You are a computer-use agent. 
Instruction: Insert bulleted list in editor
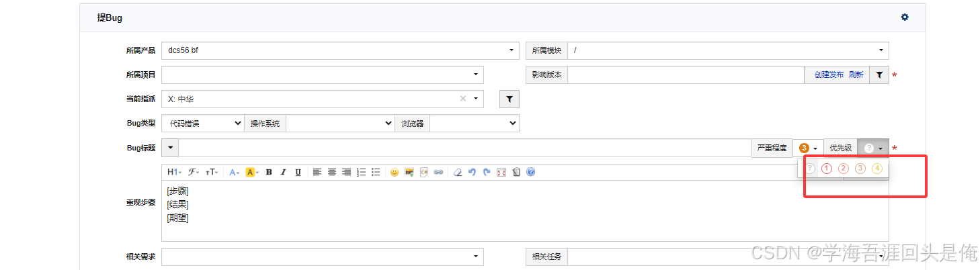(376, 173)
